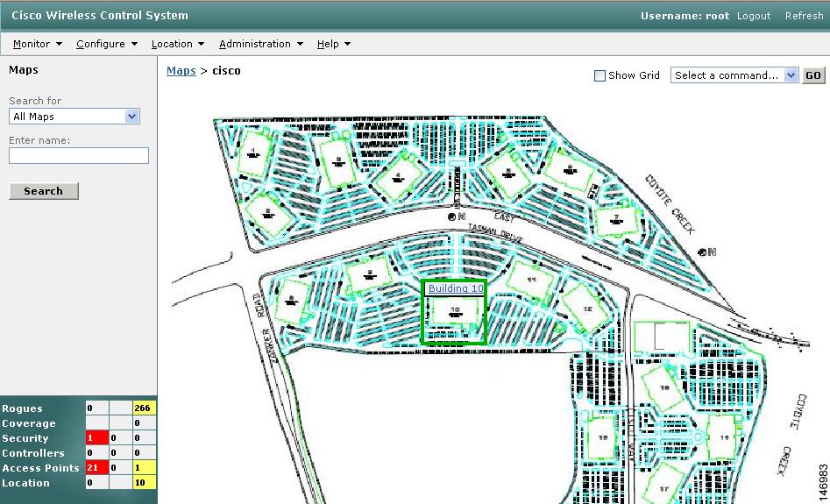The image size is (830, 504).
Task: Enable the Show Grid checkbox
Action: (x=599, y=75)
